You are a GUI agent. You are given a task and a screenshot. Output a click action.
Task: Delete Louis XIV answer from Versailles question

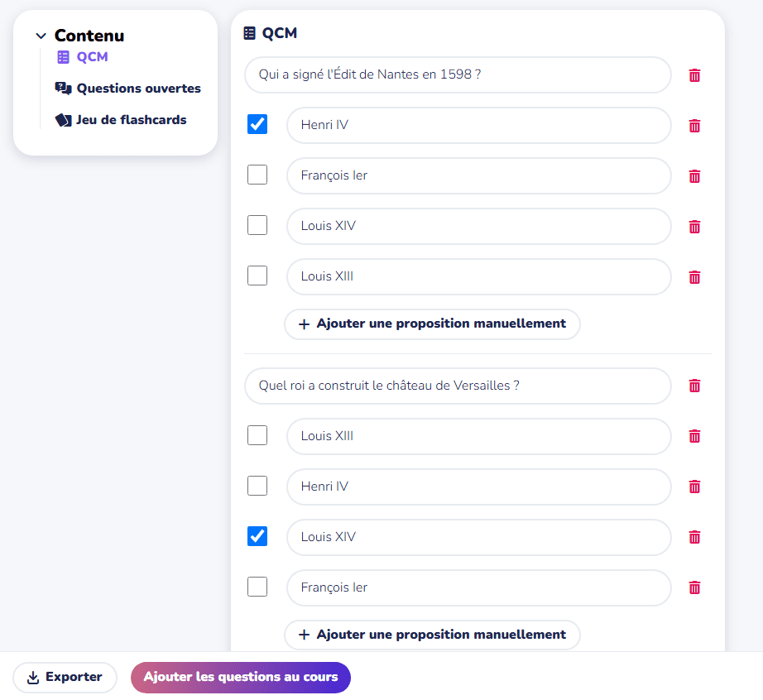694,537
